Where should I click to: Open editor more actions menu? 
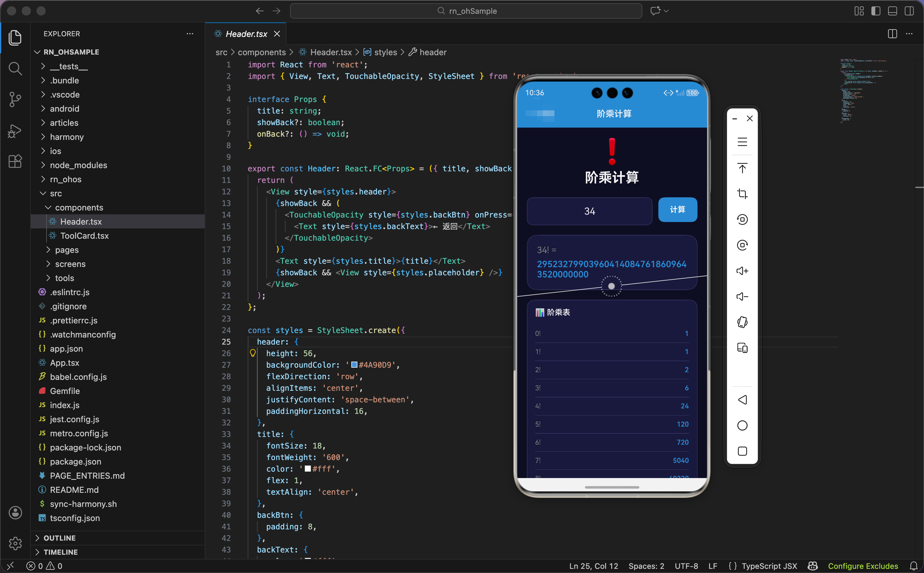pos(909,34)
